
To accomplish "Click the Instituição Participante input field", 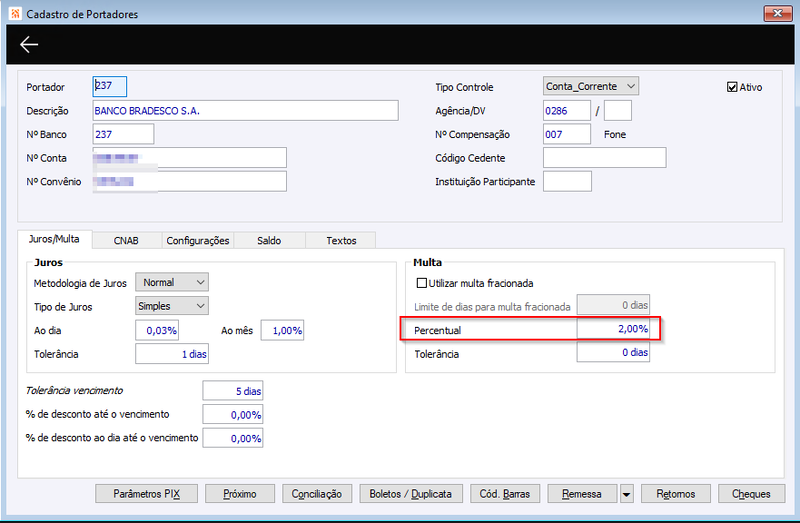I will tap(567, 181).
